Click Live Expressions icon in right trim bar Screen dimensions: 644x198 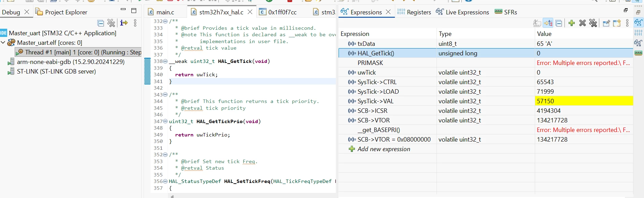coord(638,43)
